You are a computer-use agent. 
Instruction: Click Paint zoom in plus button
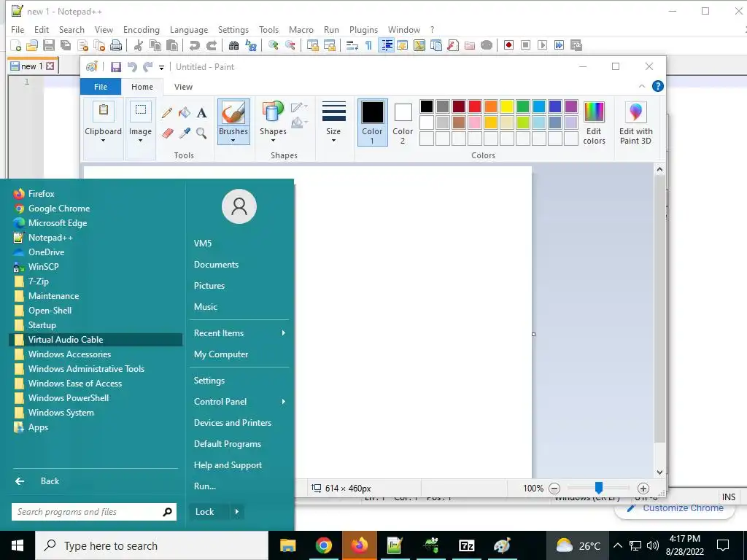point(643,488)
